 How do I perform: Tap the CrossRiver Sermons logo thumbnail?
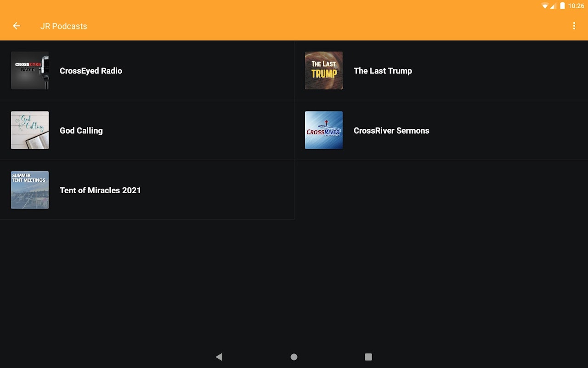click(x=324, y=130)
